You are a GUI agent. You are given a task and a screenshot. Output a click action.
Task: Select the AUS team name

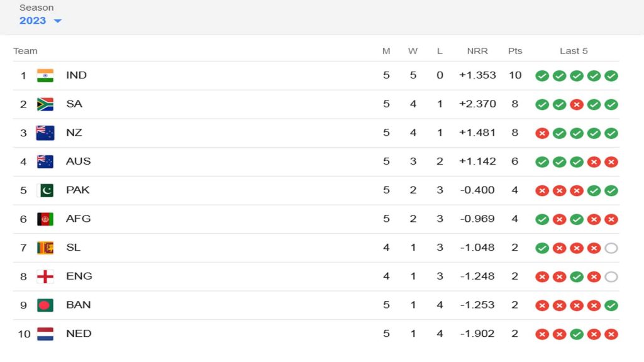point(79,162)
